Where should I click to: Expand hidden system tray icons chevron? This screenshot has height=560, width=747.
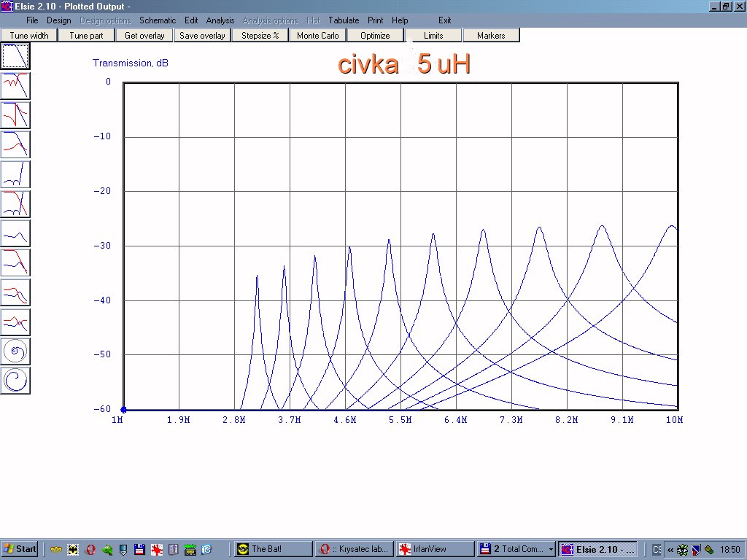pos(670,550)
